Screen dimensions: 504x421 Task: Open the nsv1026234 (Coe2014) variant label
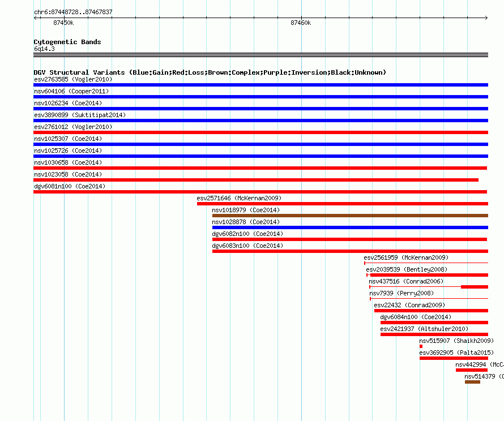click(x=68, y=103)
